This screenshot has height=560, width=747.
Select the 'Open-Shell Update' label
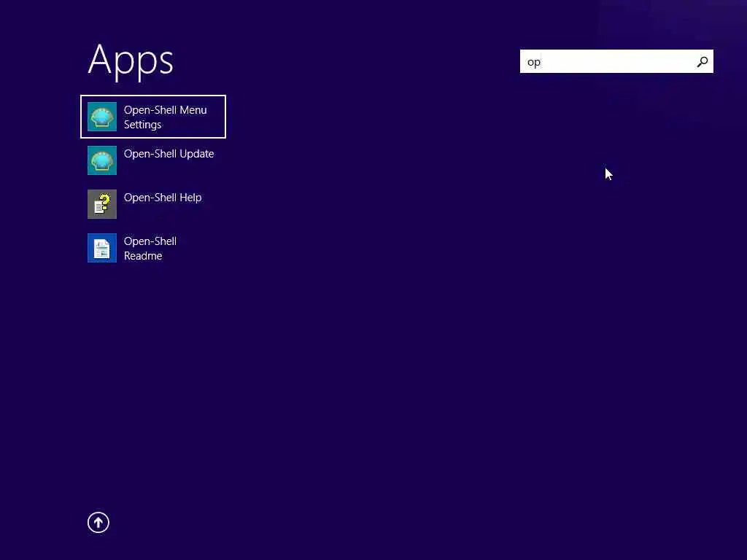169,154
